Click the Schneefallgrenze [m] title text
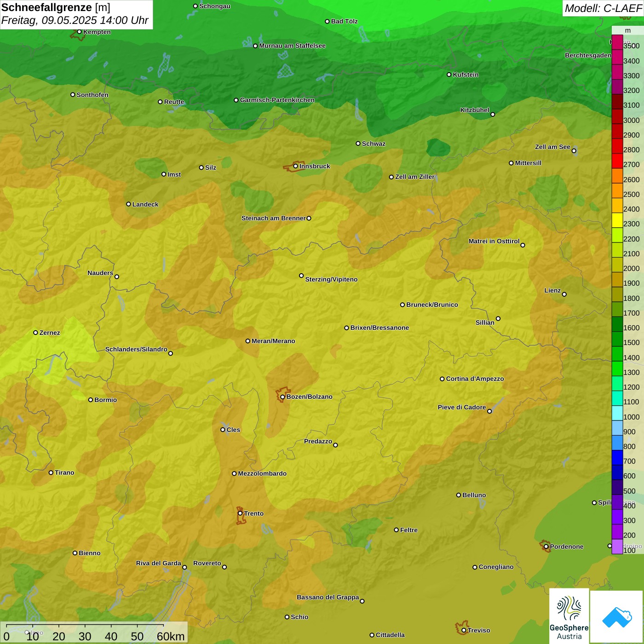 [x=56, y=7]
